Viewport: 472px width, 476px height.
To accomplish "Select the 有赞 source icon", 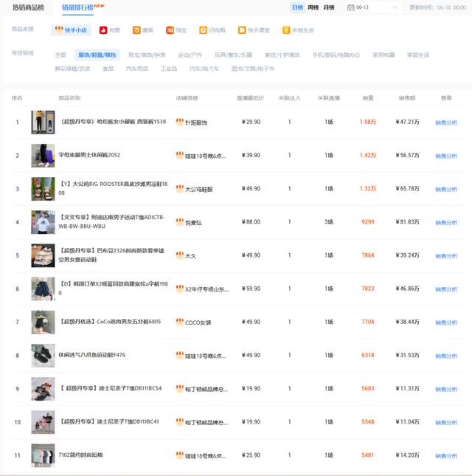I will coord(103,30).
